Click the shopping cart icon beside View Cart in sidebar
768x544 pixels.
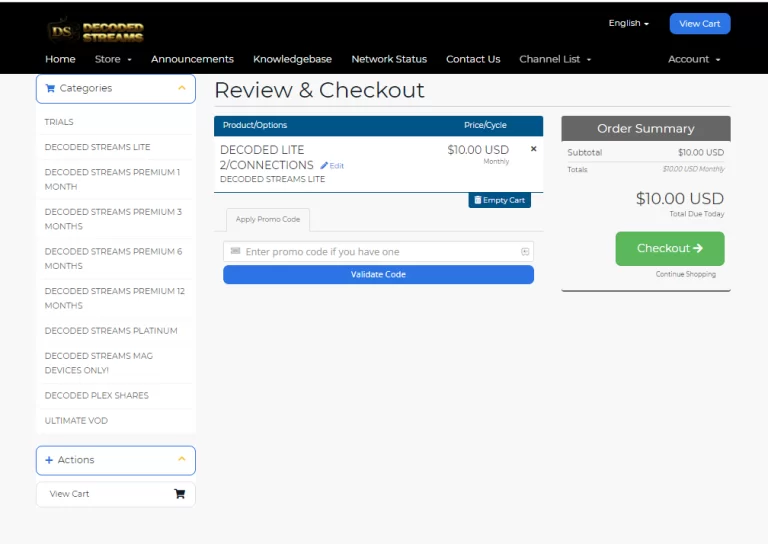(x=180, y=494)
